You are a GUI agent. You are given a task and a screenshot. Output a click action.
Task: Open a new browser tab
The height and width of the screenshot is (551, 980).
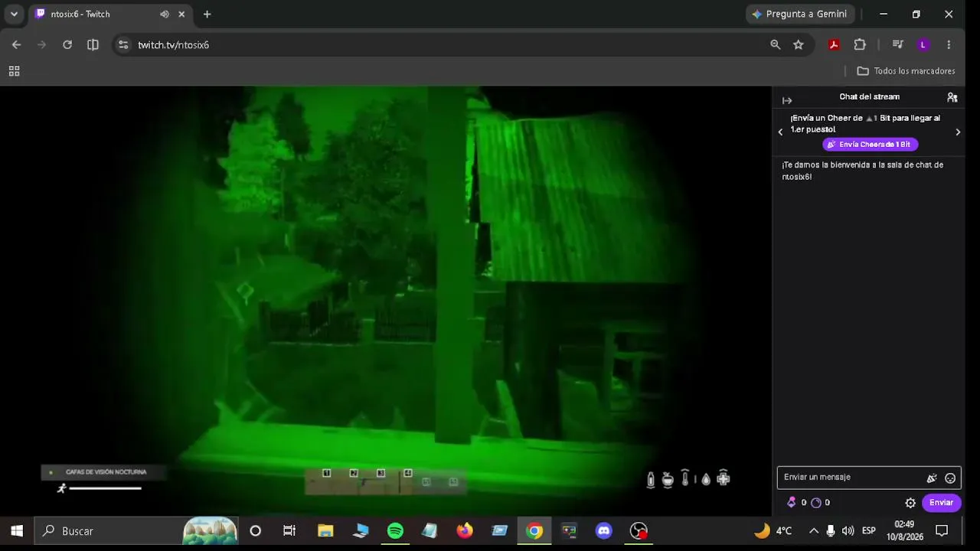(207, 14)
